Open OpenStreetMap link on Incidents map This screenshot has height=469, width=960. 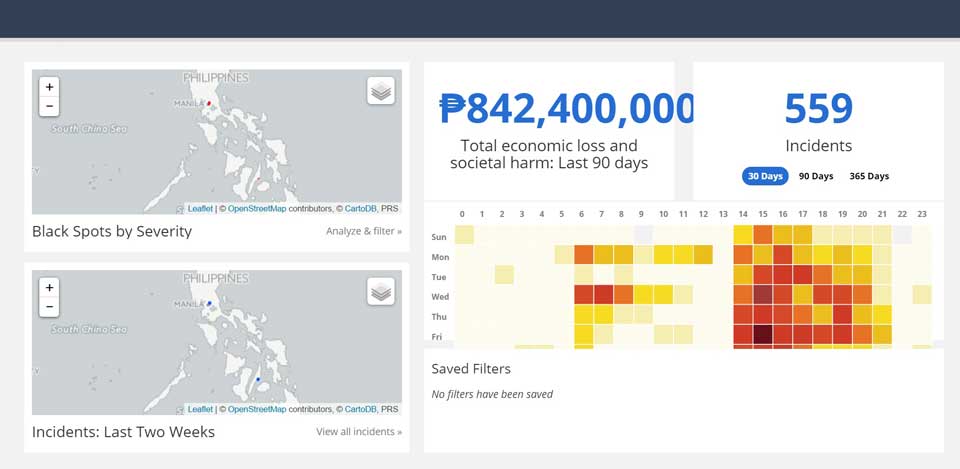(x=257, y=409)
